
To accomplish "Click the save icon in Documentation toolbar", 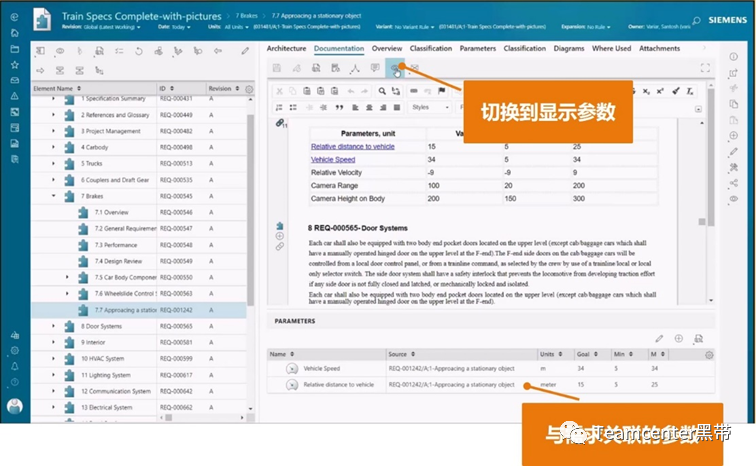I will (277, 68).
